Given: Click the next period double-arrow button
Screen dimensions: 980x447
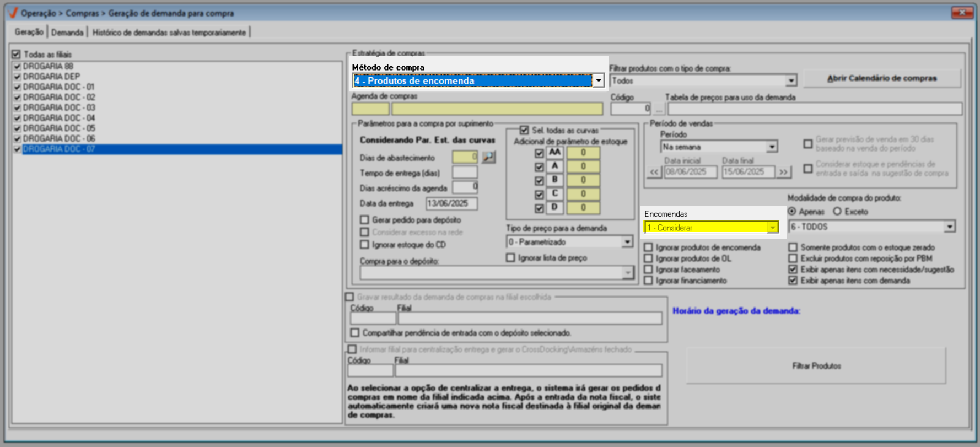Looking at the screenshot, I should click(783, 172).
